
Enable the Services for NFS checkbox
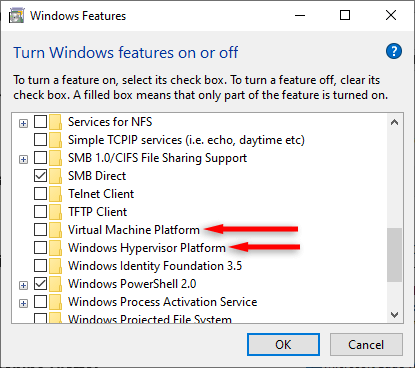pyautogui.click(x=40, y=122)
